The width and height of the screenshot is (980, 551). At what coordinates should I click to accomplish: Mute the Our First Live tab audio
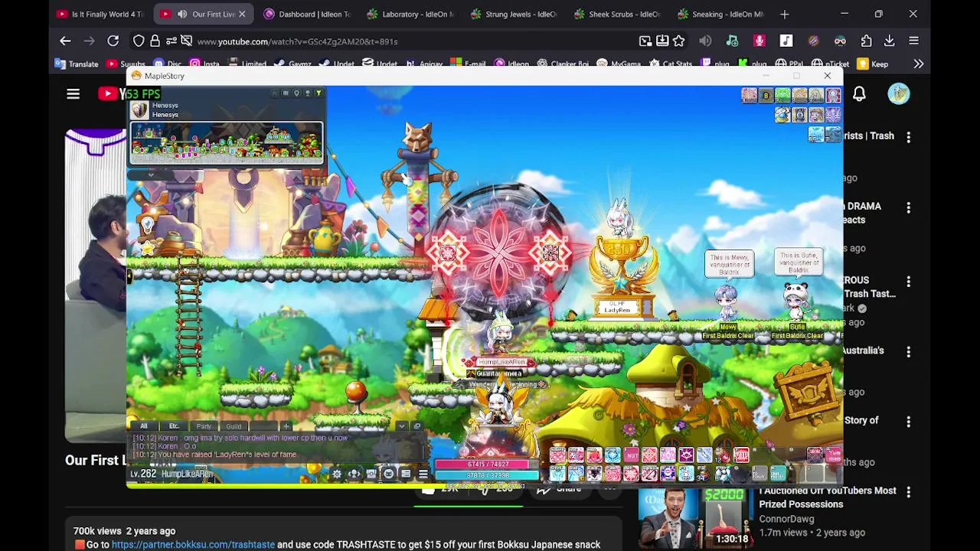(x=182, y=14)
